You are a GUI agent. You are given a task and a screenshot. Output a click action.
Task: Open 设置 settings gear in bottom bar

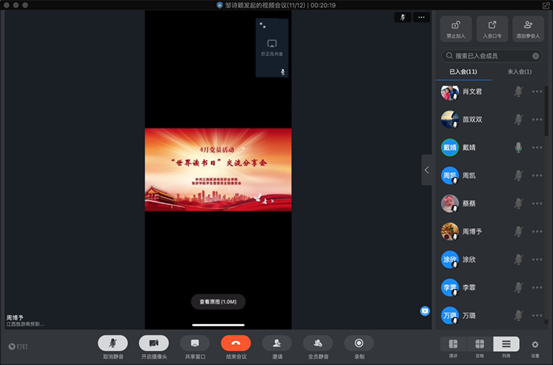pos(535,344)
